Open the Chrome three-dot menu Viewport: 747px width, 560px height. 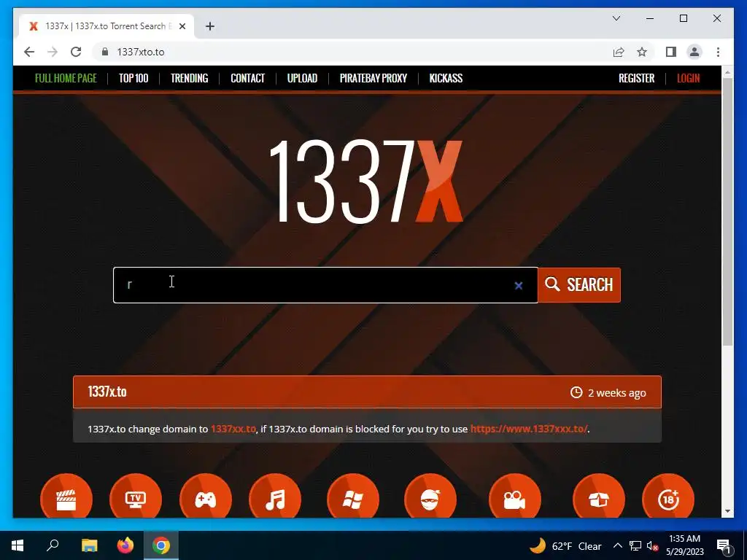[x=718, y=52]
